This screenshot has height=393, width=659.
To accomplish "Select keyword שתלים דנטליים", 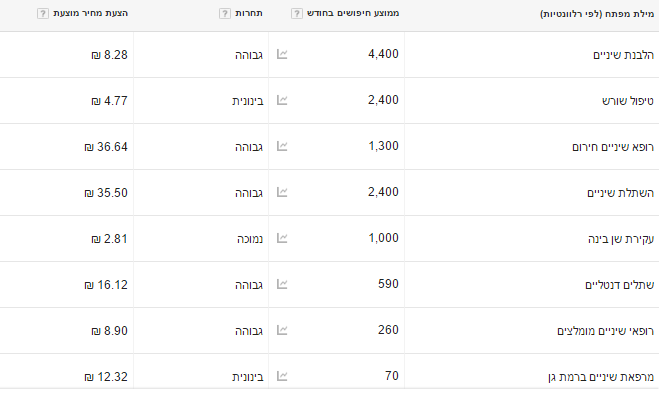I will click(x=619, y=285).
